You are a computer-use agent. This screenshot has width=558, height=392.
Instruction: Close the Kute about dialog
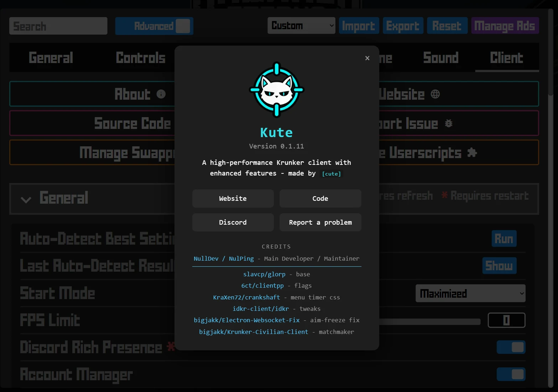[367, 58]
